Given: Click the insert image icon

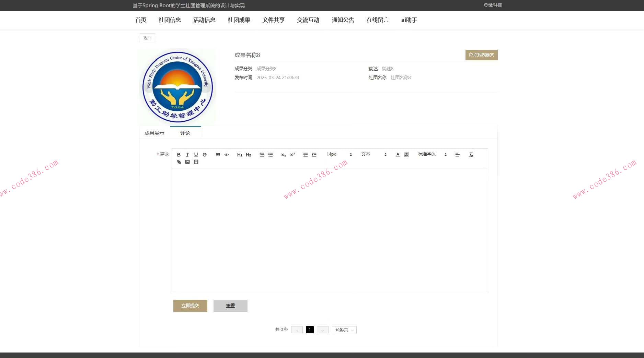Looking at the screenshot, I should 187,162.
